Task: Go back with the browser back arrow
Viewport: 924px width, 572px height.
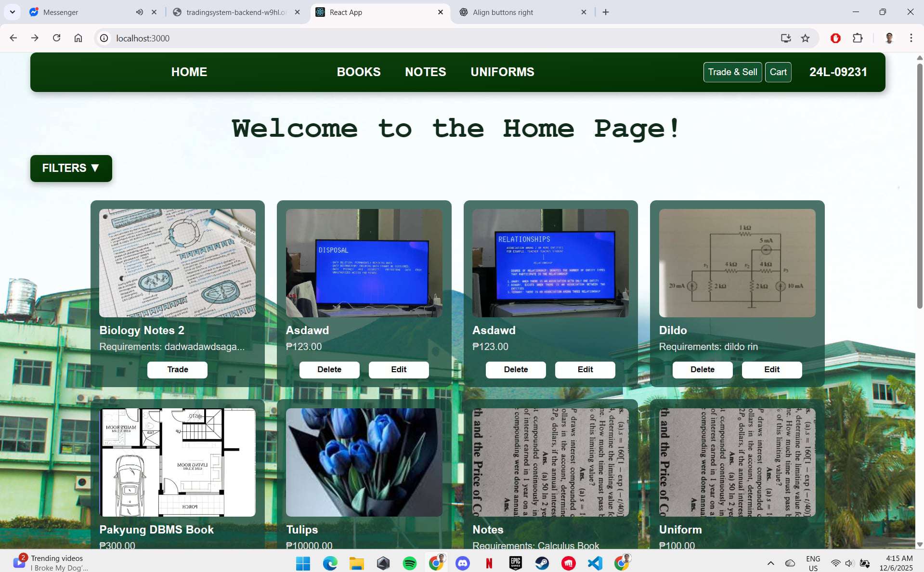Action: click(13, 38)
